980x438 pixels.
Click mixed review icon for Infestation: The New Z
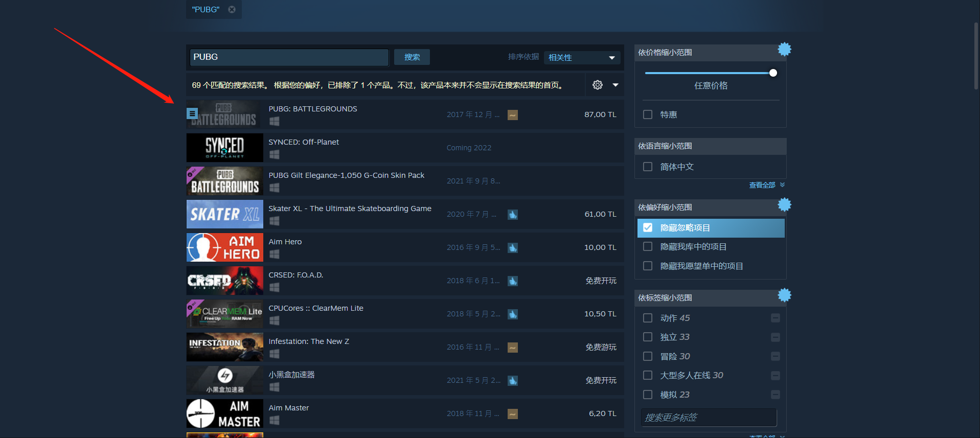point(513,348)
